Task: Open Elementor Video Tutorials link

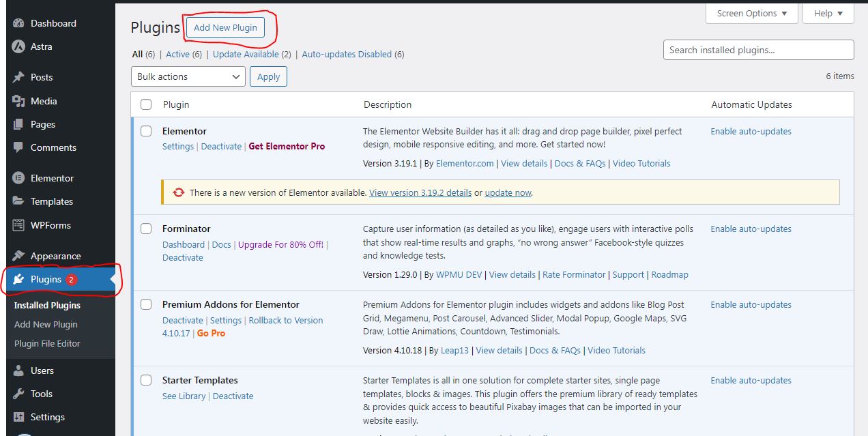Action: (641, 163)
